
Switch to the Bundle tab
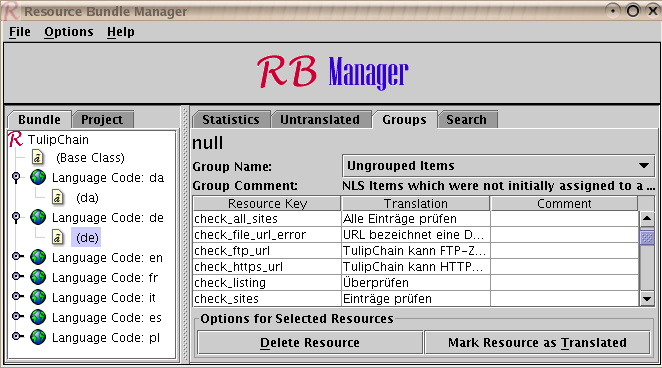tap(39, 119)
